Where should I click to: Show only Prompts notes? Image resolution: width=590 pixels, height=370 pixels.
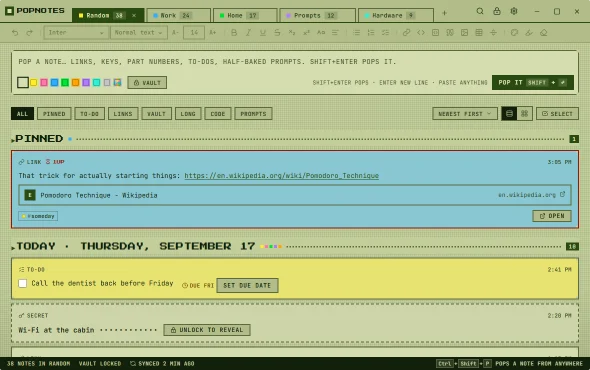(x=253, y=114)
